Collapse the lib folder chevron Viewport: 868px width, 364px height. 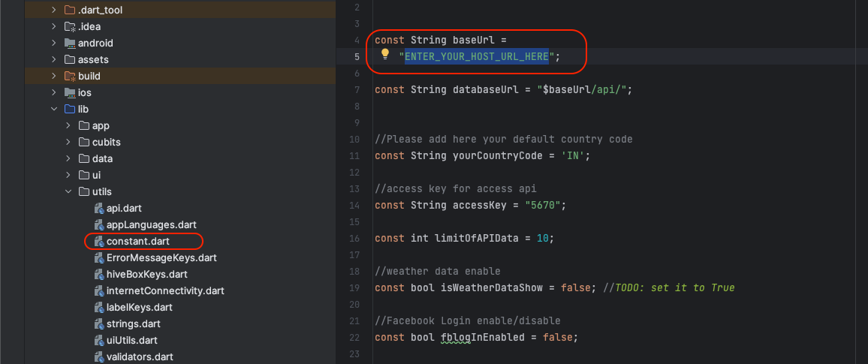(x=53, y=109)
